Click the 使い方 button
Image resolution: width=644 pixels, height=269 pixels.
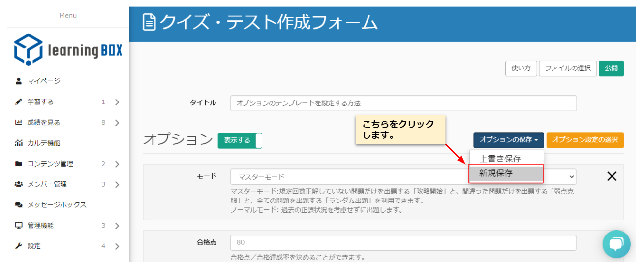tap(521, 68)
